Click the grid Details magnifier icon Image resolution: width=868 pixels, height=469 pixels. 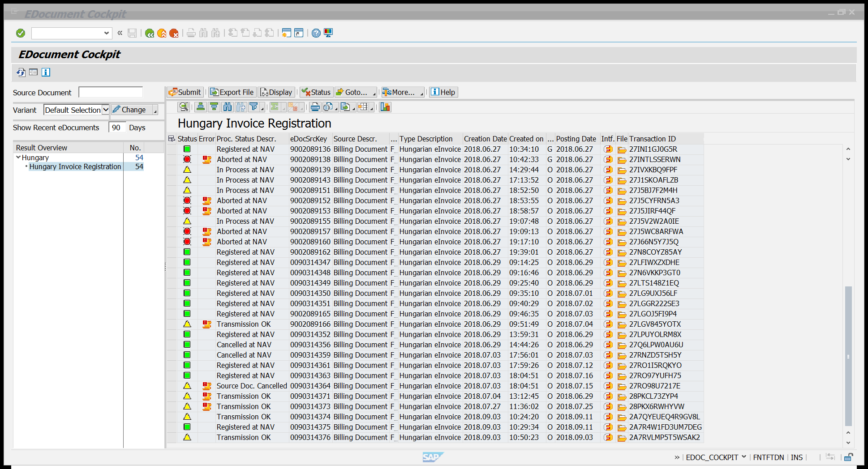tap(183, 107)
